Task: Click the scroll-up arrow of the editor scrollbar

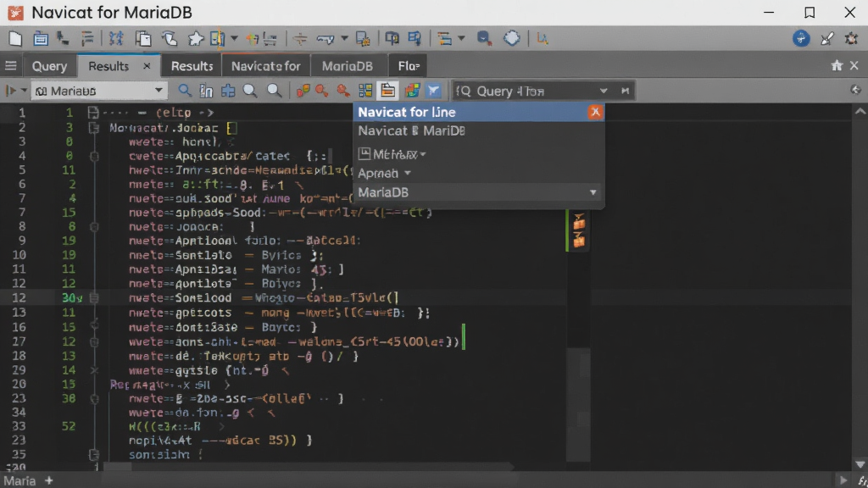Action: point(860,111)
